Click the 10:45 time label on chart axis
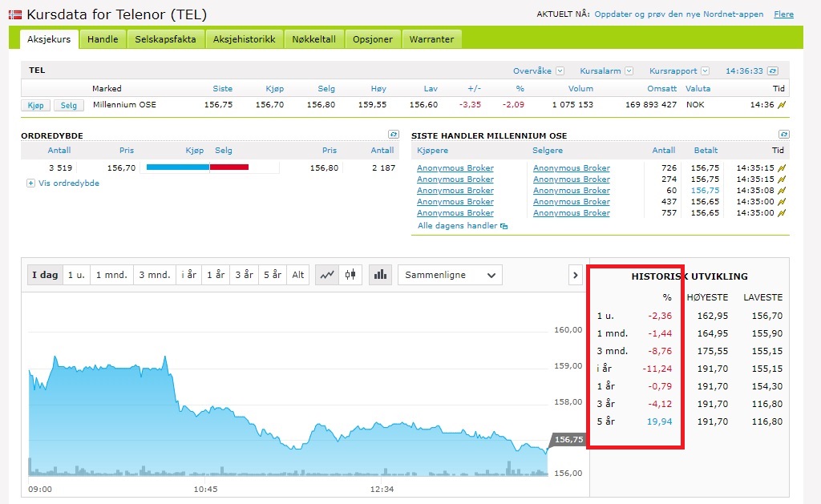821x504 pixels. pos(205,490)
